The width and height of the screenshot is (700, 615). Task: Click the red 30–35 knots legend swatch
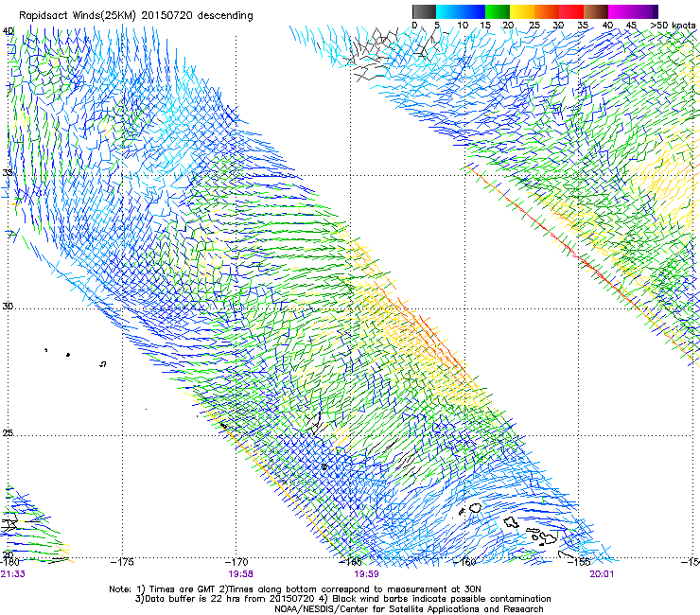point(571,11)
